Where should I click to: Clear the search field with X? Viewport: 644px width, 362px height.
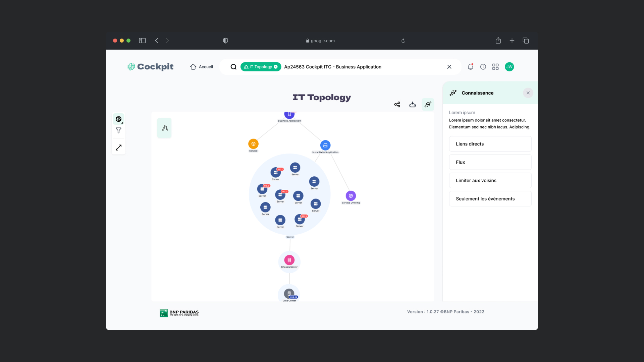[x=449, y=67]
